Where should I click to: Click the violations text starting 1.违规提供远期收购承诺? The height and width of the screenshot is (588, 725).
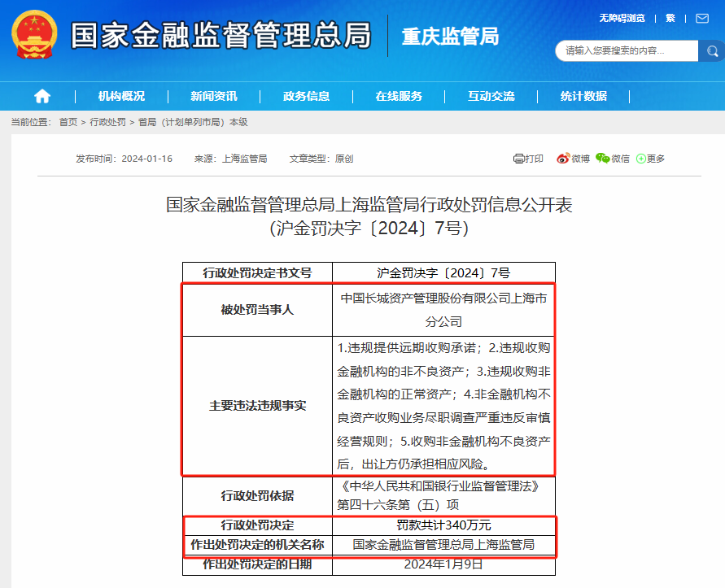point(443,406)
